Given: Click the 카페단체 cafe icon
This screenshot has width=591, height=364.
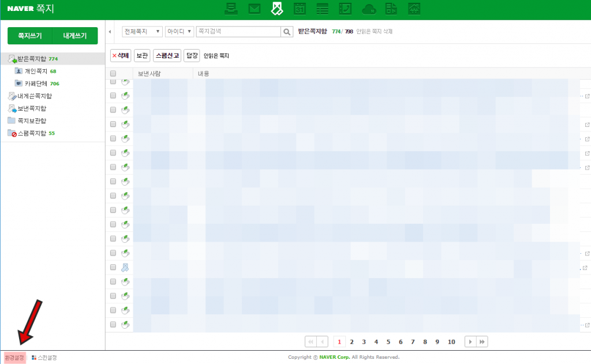Looking at the screenshot, I should point(18,83).
